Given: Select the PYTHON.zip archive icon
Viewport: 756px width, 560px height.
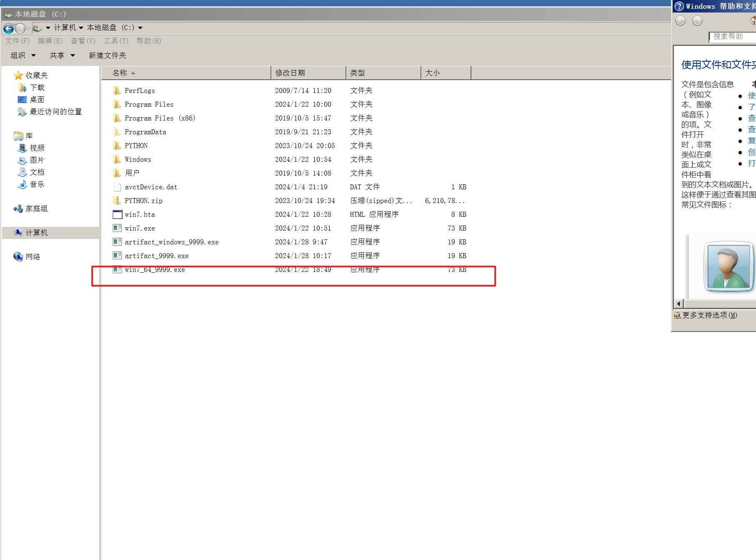Looking at the screenshot, I should (x=117, y=201).
